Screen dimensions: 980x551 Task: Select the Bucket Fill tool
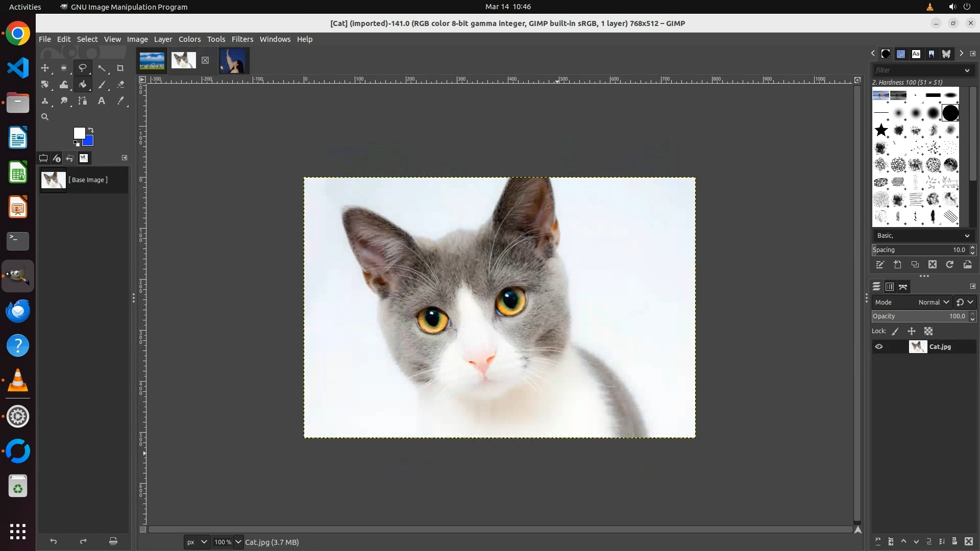[82, 85]
